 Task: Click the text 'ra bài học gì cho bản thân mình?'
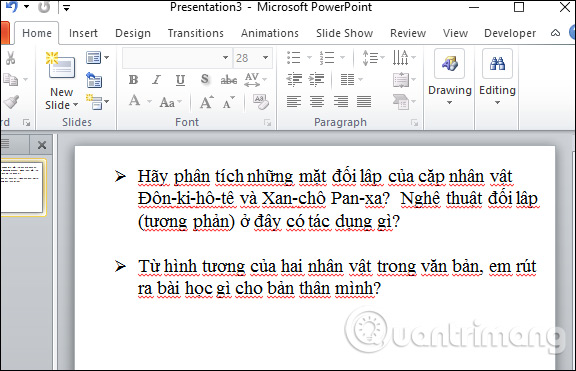[259, 288]
